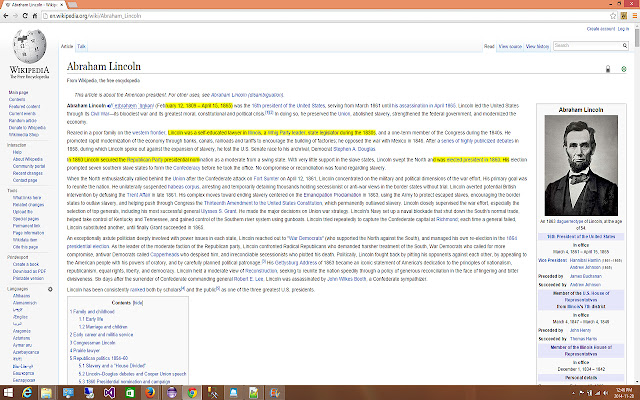Click the Wikipedia search input field
This screenshot has width=640, height=400.
tap(587, 46)
